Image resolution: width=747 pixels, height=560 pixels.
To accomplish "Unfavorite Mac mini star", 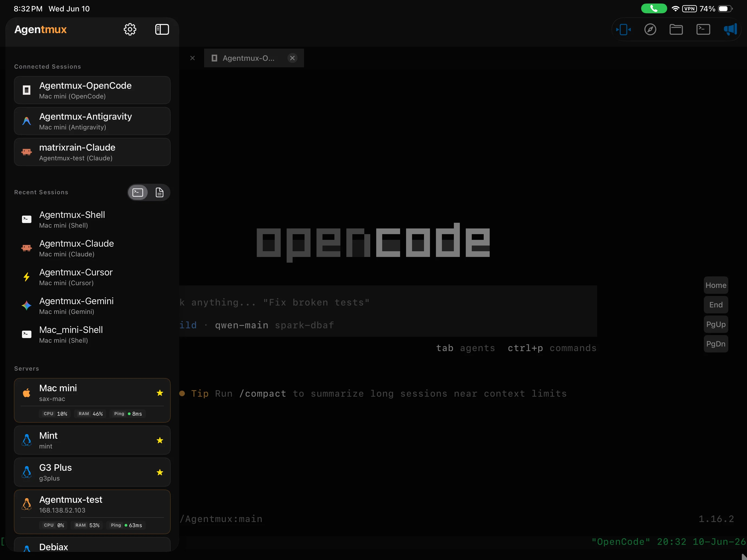I will coord(160,393).
